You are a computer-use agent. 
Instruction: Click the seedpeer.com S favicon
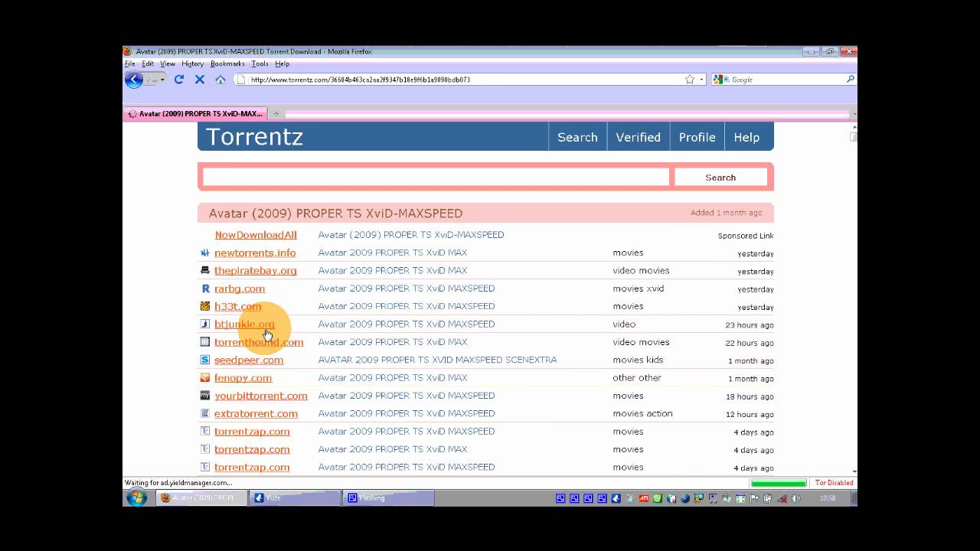click(204, 360)
